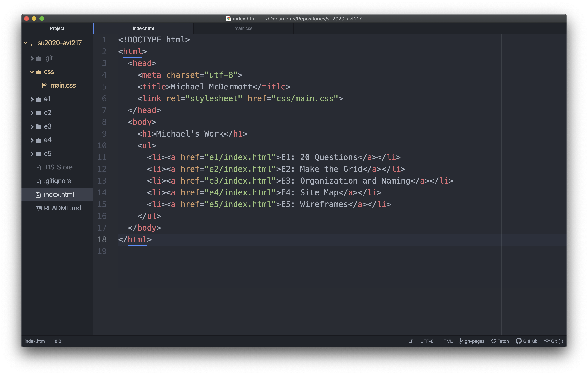Click the repository icon beside su2020-avt217
This screenshot has width=588, height=375.
coord(32,43)
